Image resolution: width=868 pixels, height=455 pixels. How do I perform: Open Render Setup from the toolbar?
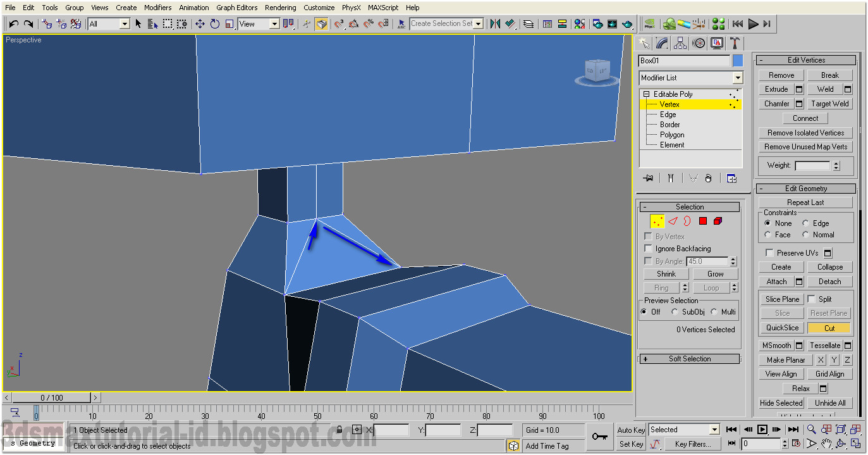point(597,23)
